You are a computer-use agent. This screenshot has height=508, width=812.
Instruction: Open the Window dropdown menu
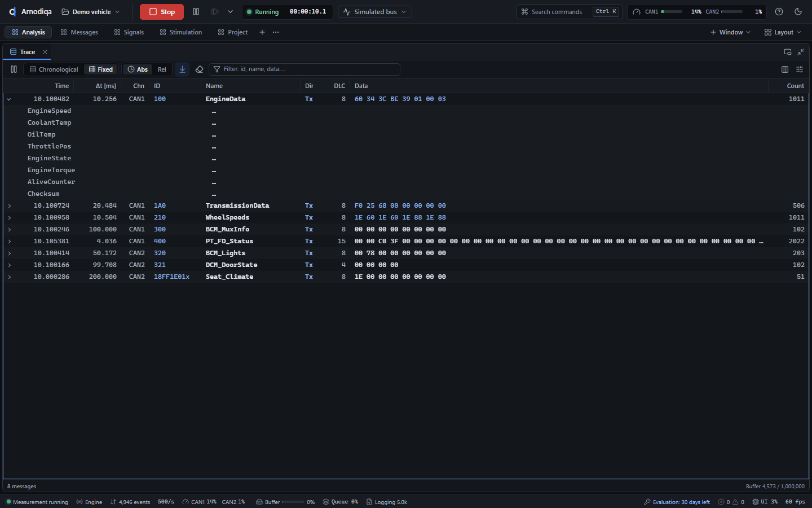[730, 32]
